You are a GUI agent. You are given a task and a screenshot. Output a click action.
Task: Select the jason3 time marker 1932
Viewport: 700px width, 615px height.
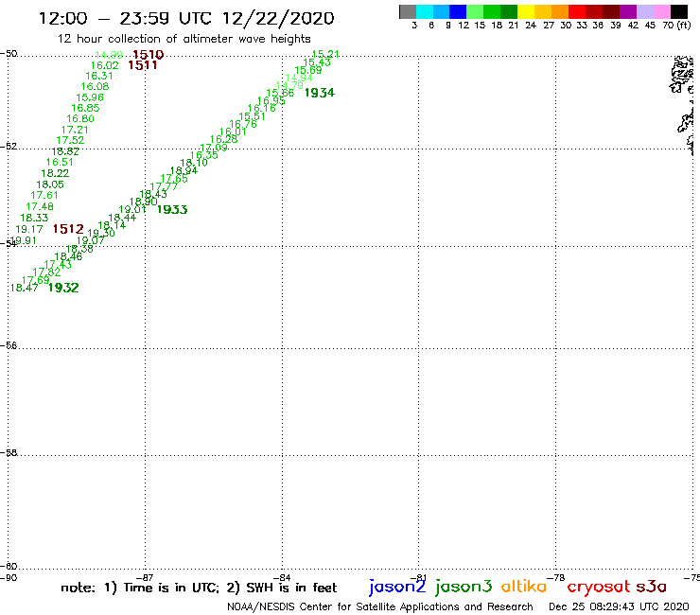click(x=63, y=288)
